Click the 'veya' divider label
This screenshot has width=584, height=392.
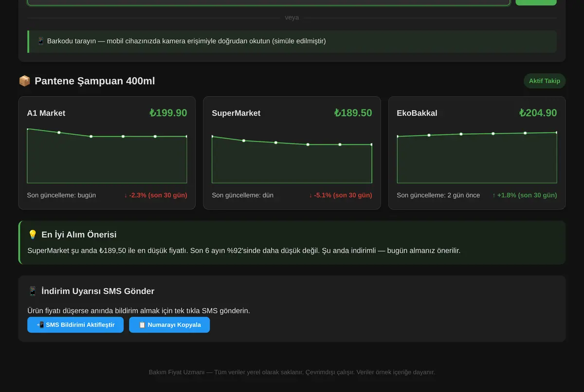click(x=292, y=18)
